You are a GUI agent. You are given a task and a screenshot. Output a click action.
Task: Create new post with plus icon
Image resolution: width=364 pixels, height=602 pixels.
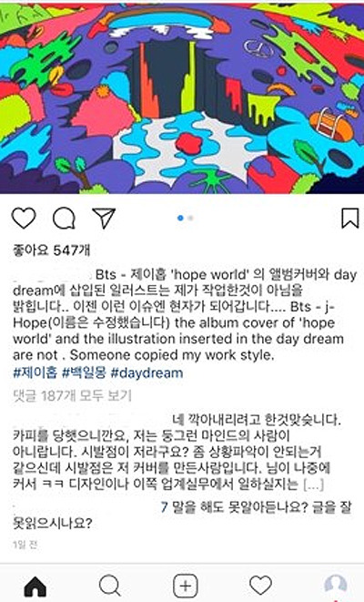pos(186,586)
